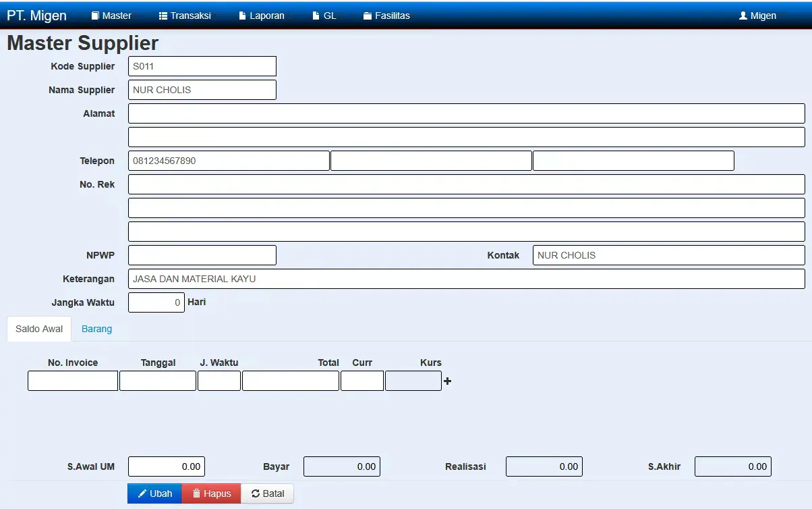Click the Total amount input
The height and width of the screenshot is (509, 812).
291,381
